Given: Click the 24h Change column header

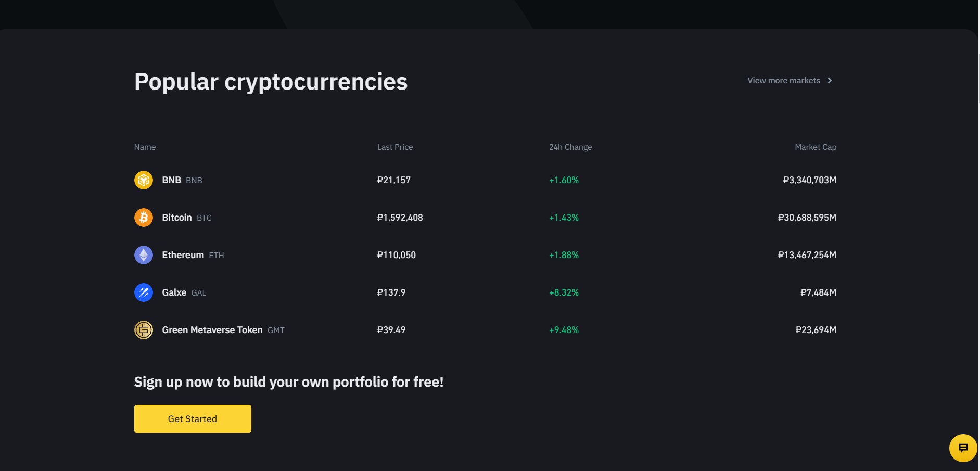Looking at the screenshot, I should (x=570, y=147).
